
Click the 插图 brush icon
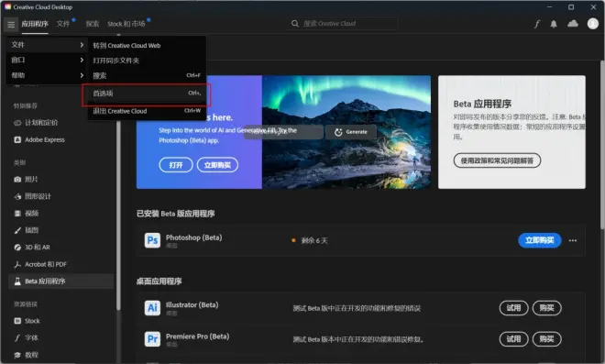(17, 230)
